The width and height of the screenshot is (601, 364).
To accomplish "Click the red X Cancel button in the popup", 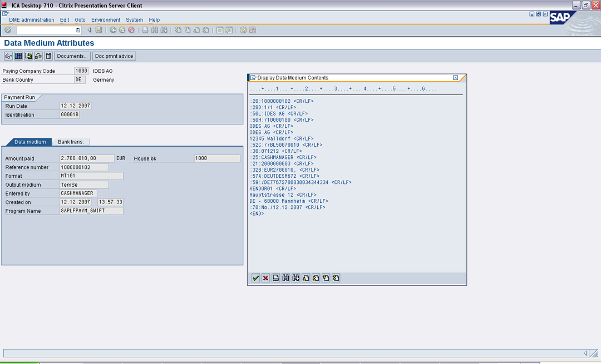I will click(x=265, y=278).
